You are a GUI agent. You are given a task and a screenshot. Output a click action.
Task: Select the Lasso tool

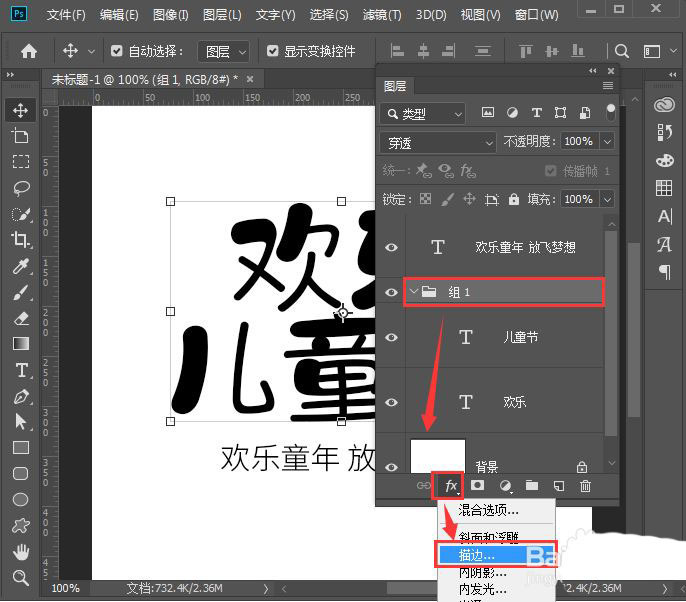pyautogui.click(x=20, y=188)
